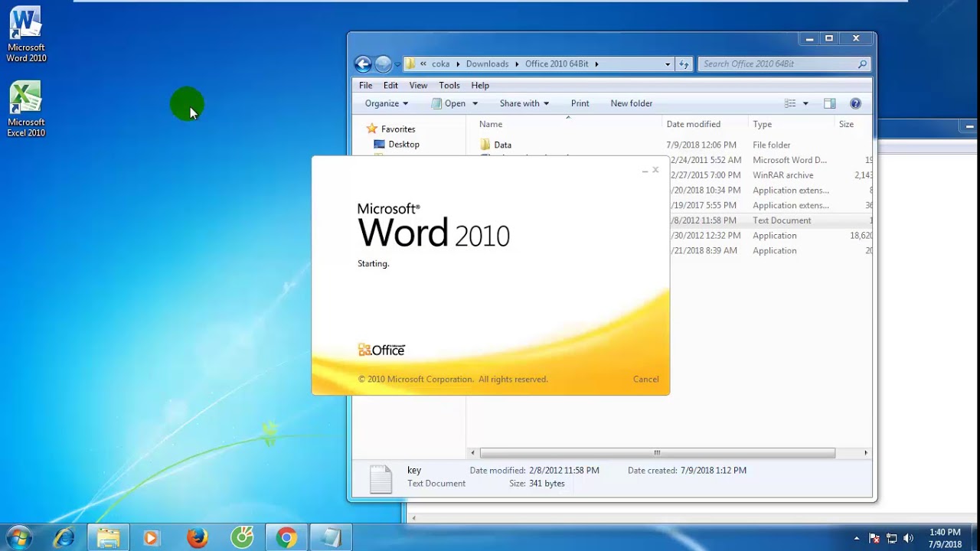Select the Data folder in the file list
The height and width of the screenshot is (551, 980).
click(502, 145)
